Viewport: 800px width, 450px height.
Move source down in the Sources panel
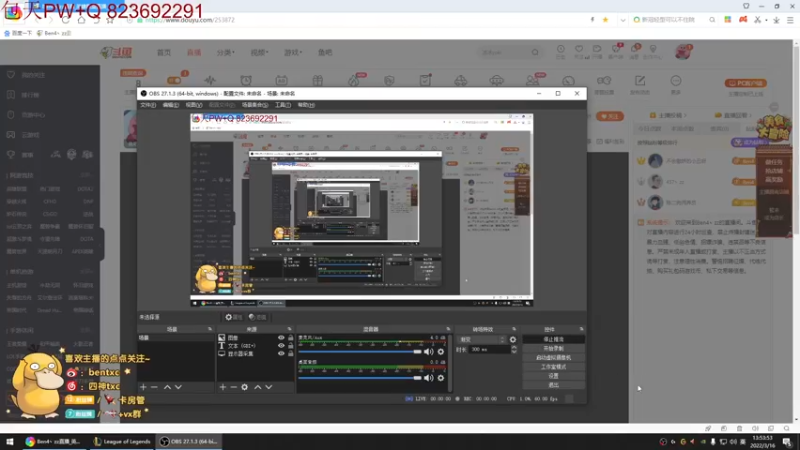tap(269, 387)
